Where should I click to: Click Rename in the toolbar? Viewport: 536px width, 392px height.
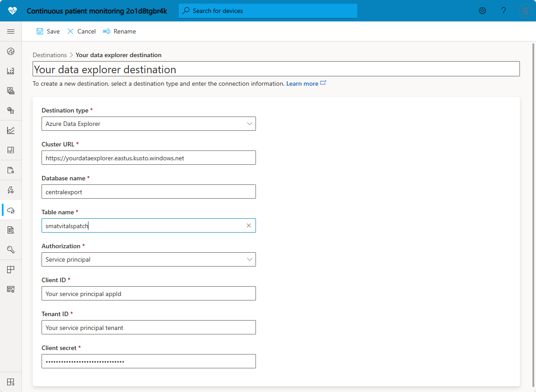[x=119, y=31]
